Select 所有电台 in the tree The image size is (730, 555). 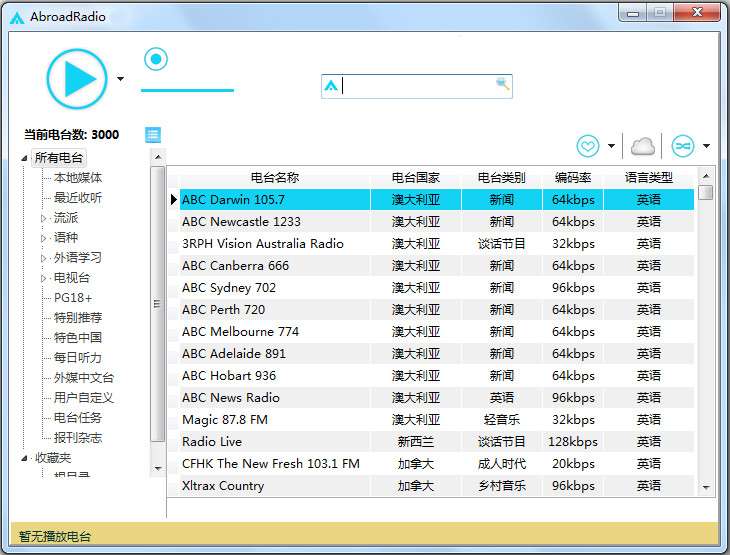[59, 158]
